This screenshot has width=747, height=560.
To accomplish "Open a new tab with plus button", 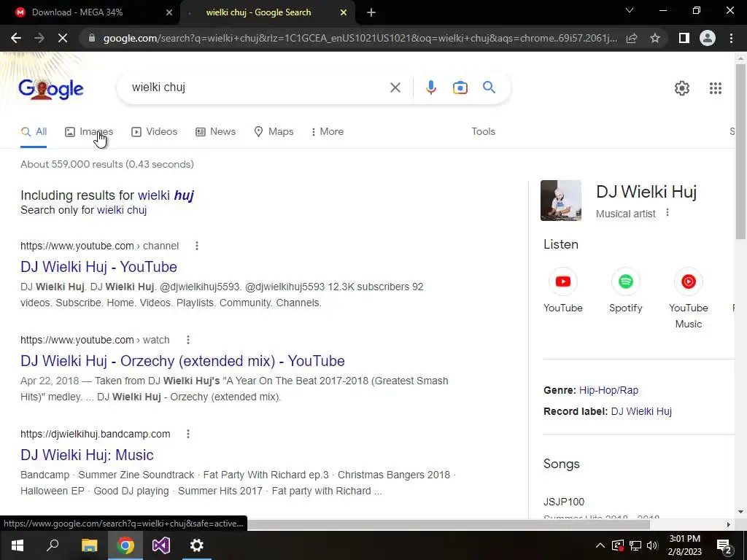I will (x=371, y=12).
